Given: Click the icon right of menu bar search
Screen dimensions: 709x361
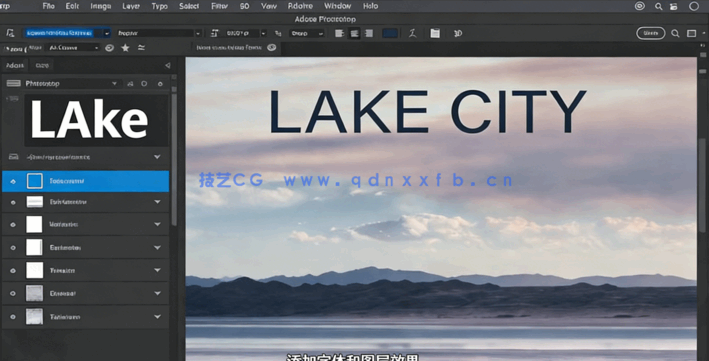Looking at the screenshot, I should tap(674, 6).
